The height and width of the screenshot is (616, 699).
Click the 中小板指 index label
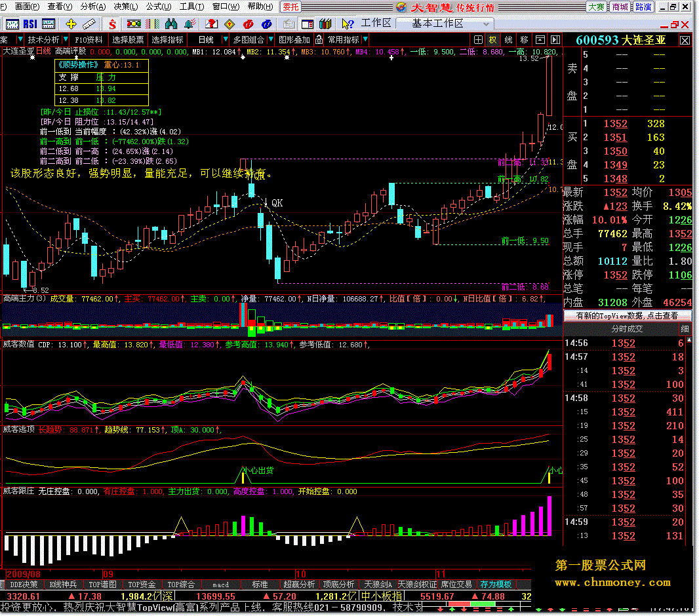click(x=382, y=596)
